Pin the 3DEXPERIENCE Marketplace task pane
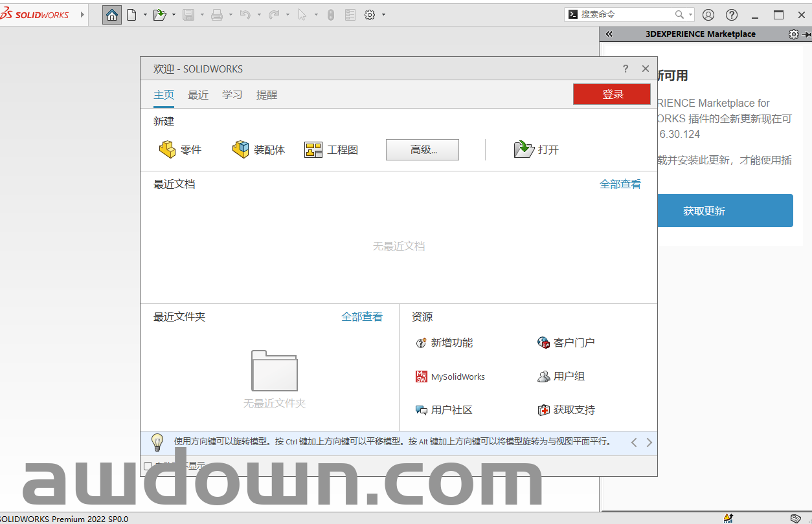 point(807,34)
